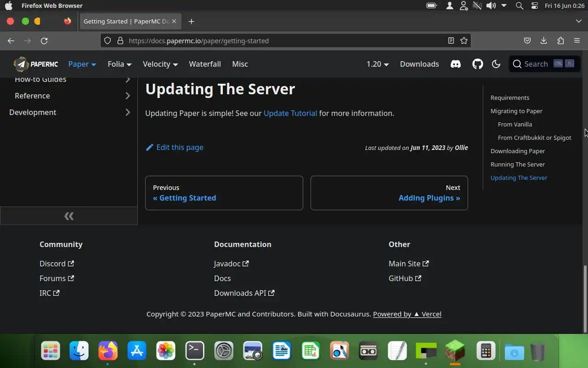Expand the How-to Guides sidebar chevron
This screenshot has width=588, height=368.
point(128,80)
